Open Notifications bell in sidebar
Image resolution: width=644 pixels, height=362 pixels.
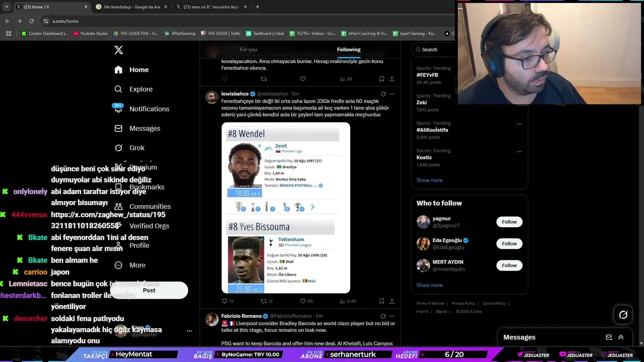[118, 109]
